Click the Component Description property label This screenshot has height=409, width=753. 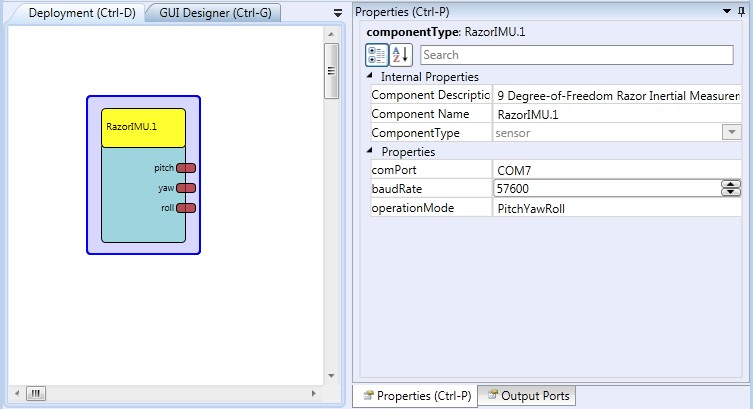point(430,95)
